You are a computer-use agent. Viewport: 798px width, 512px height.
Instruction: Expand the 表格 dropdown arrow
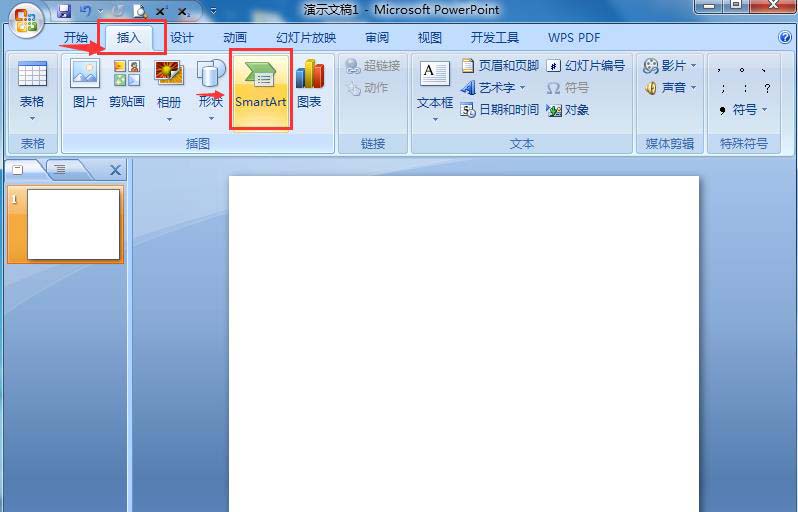32,119
